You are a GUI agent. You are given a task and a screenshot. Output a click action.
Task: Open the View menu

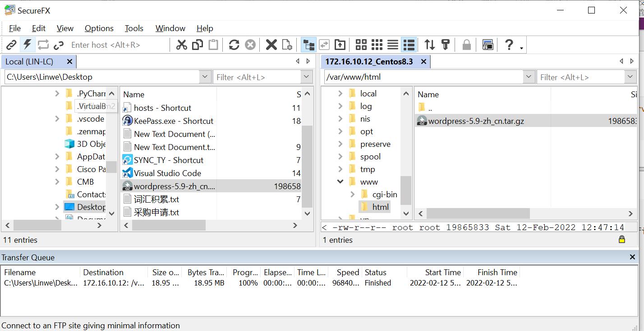coord(65,28)
